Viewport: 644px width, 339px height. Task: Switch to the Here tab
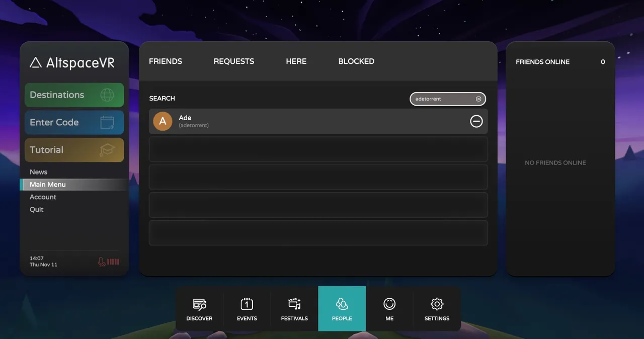(x=296, y=61)
